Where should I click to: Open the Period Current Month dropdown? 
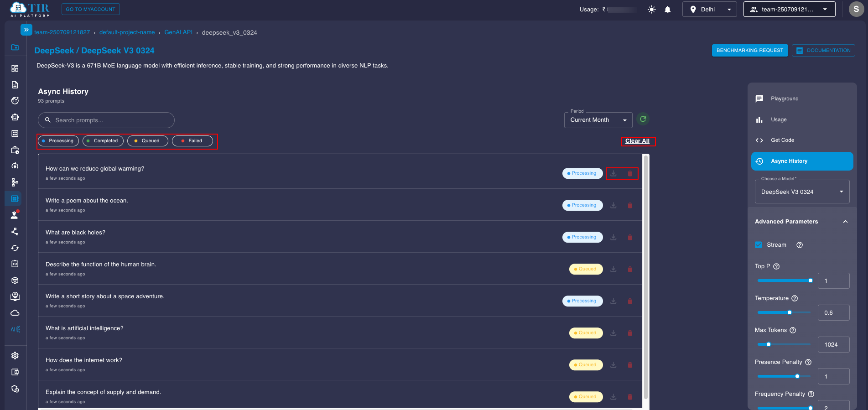[598, 120]
